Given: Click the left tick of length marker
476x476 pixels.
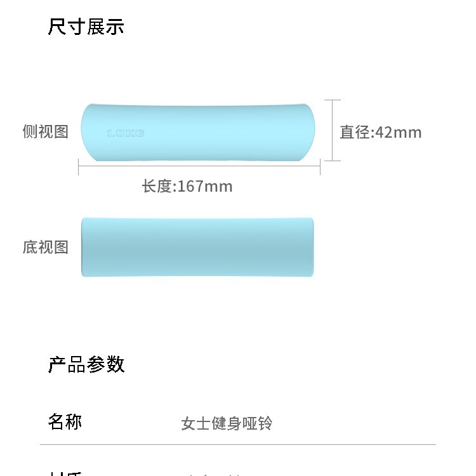Looking at the screenshot, I should click(79, 166).
